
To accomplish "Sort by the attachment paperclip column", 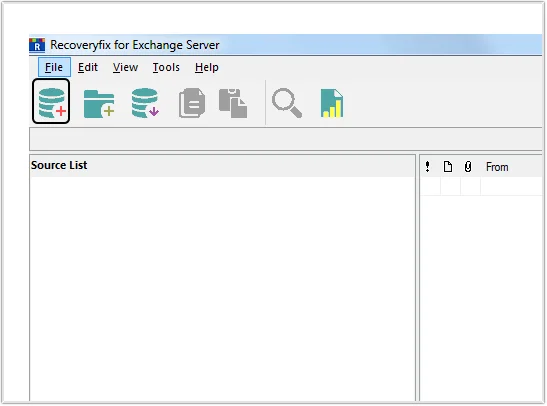I will (x=468, y=167).
